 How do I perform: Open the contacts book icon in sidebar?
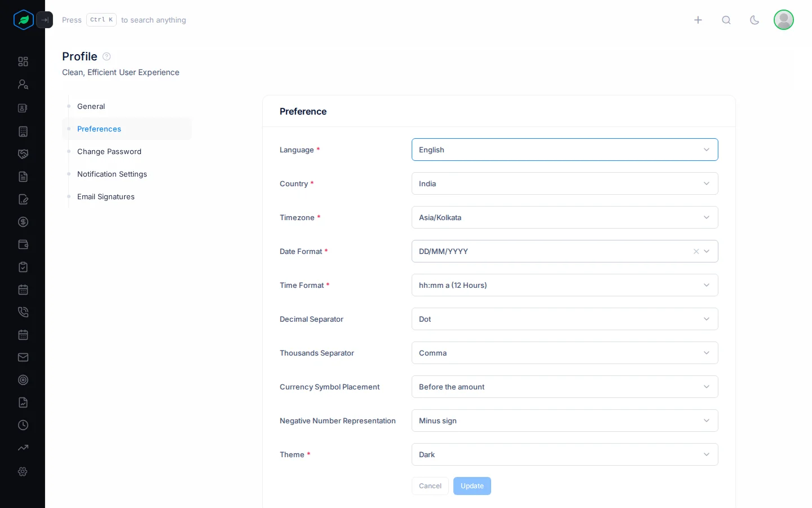pyautogui.click(x=23, y=108)
